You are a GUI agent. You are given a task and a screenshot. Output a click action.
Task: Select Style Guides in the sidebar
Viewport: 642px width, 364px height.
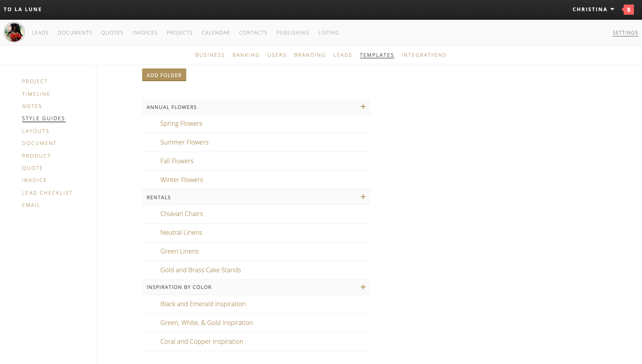click(x=43, y=118)
